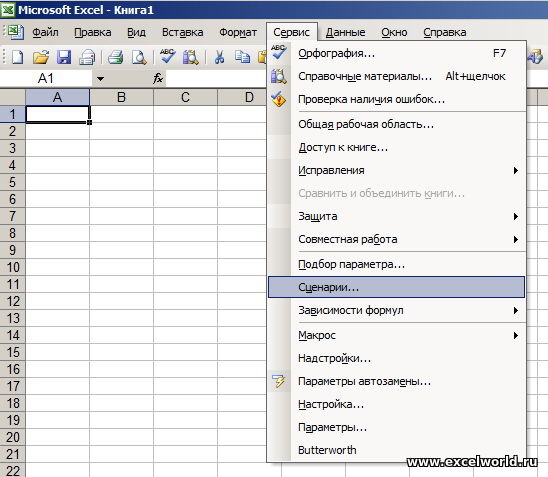The image size is (548, 477).
Task: Open the Name Box dropdown arrow
Action: 100,79
